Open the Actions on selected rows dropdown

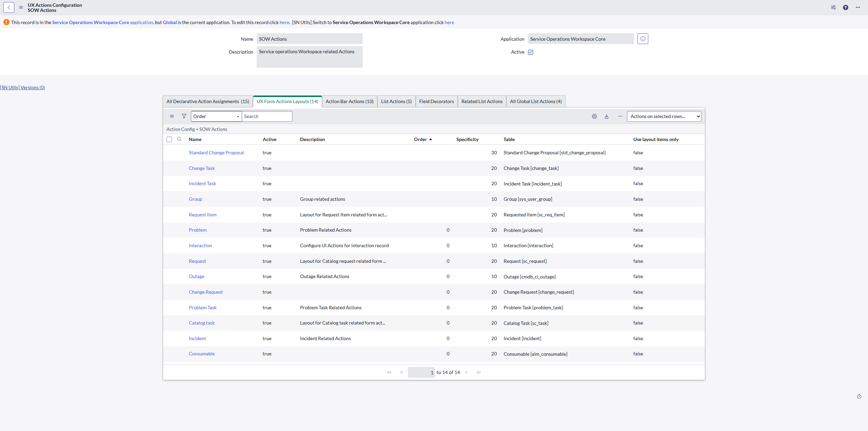point(664,116)
